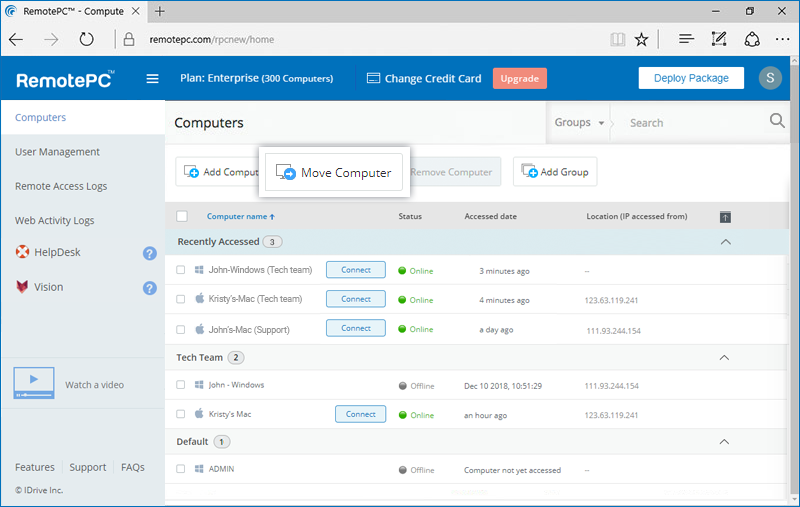The width and height of the screenshot is (800, 507).
Task: Click the Vision help question mark
Action: [149, 288]
